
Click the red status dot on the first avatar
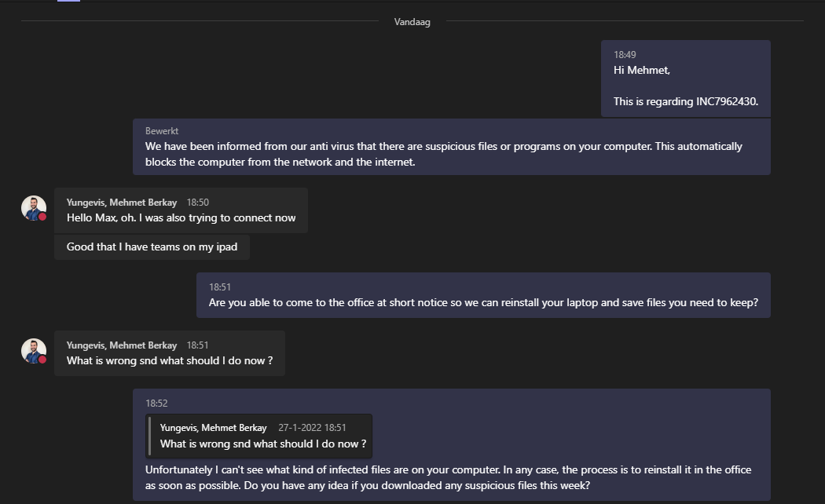pyautogui.click(x=42, y=217)
